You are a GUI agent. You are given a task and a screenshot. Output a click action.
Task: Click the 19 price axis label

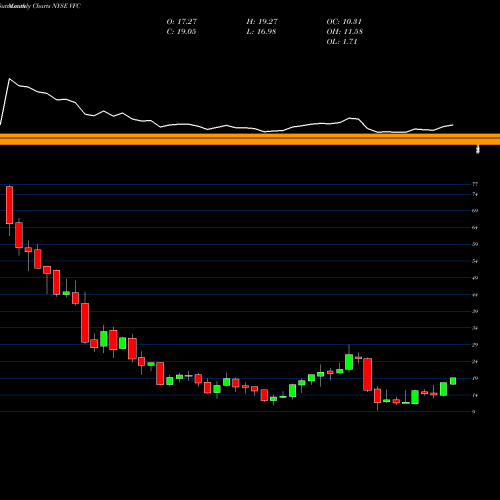tap(475, 378)
